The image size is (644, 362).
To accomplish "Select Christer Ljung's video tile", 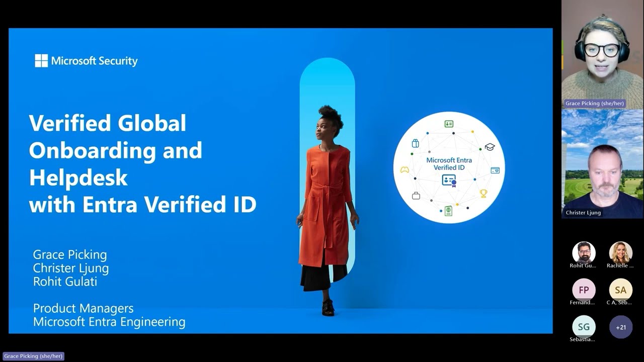I will tap(602, 164).
